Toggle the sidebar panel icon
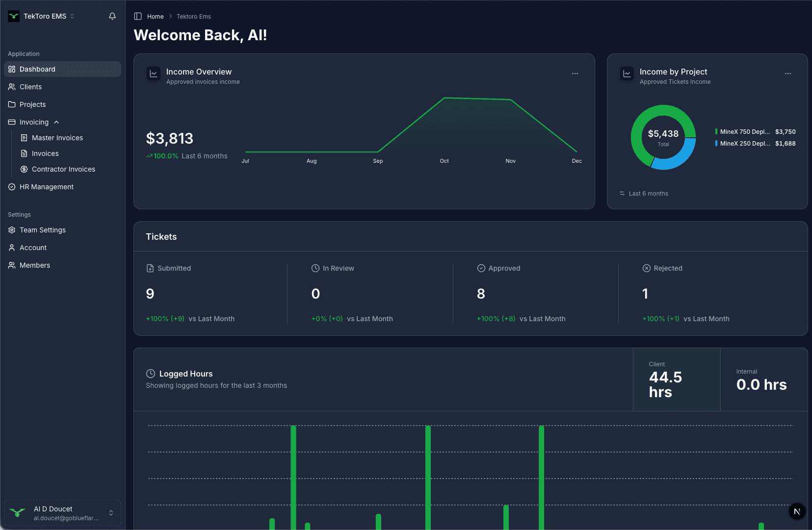 coord(138,16)
